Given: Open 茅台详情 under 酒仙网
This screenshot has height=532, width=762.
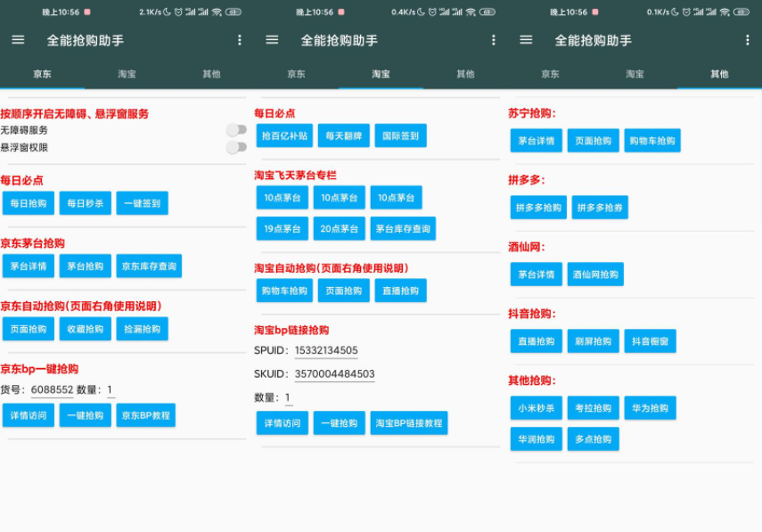Looking at the screenshot, I should 536,274.
